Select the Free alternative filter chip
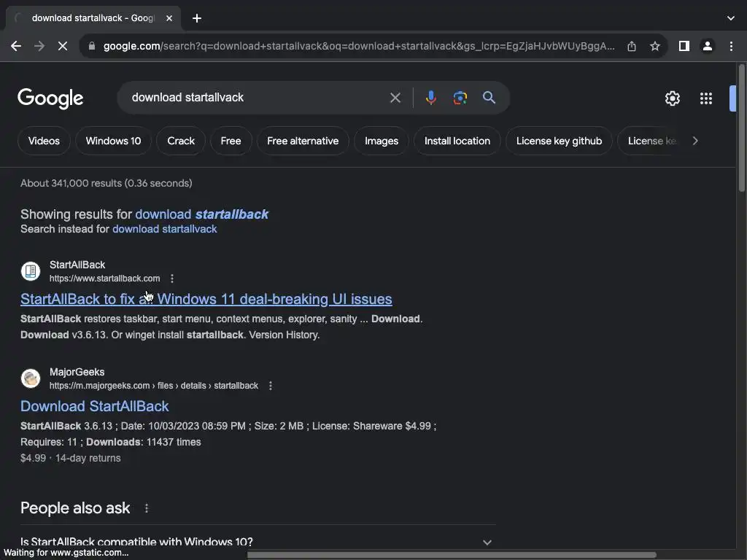747x560 pixels. (x=303, y=141)
